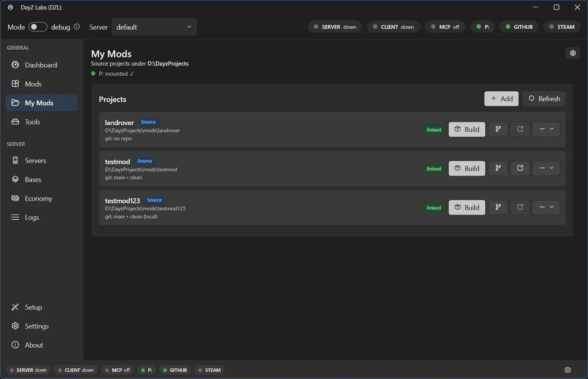Screen dimensions: 588x379
Task: Select My Mods in sidebar
Action: pos(41,103)
